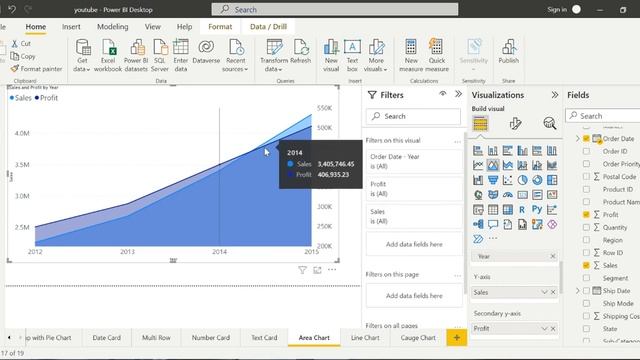Collapse the Filters pane

click(x=458, y=94)
